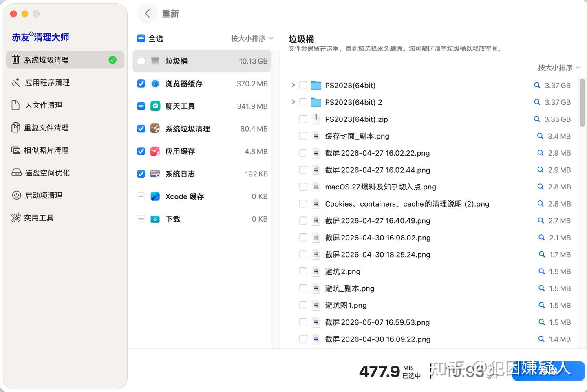Click magnifier for 截屏 2026-04-30 16.08.02.png
The height and width of the screenshot is (392, 587).
tap(542, 238)
